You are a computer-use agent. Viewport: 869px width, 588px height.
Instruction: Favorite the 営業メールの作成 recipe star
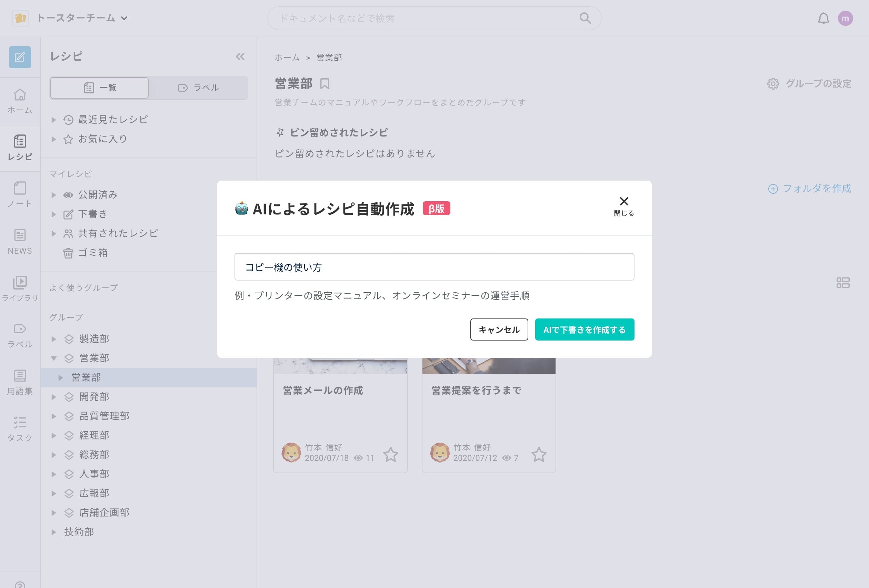pyautogui.click(x=391, y=455)
